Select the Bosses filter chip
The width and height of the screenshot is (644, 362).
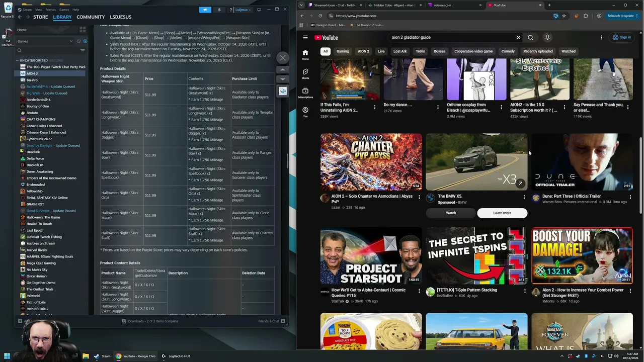coord(439,51)
